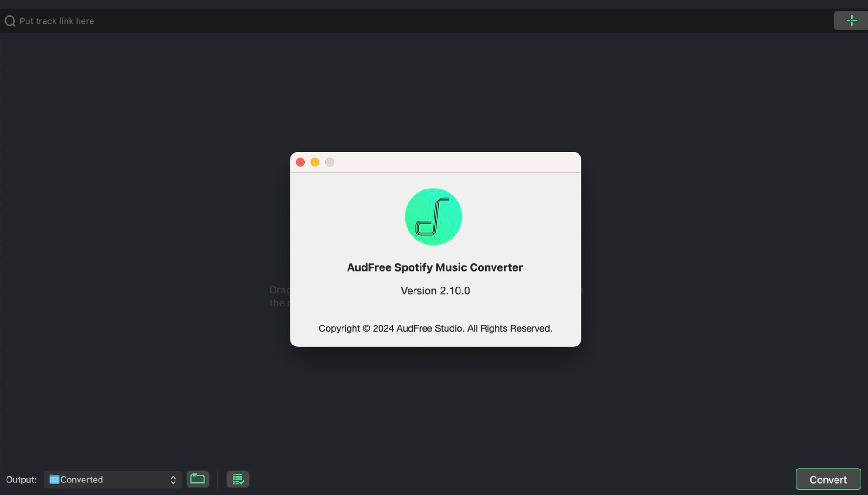Click the 'AudFree Spotify Music Converter' title text
The height and width of the screenshot is (495, 868).
pyautogui.click(x=435, y=267)
